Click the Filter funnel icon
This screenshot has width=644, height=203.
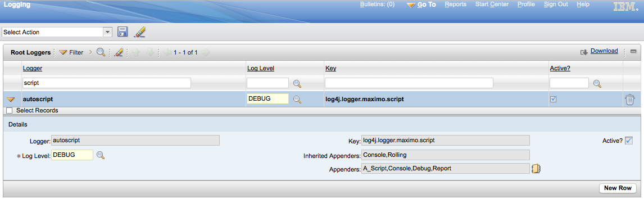[x=63, y=53]
